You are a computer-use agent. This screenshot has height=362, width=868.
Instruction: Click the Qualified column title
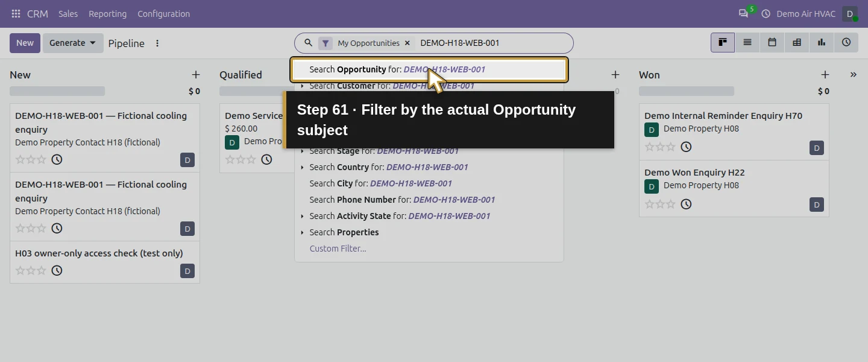(x=241, y=75)
